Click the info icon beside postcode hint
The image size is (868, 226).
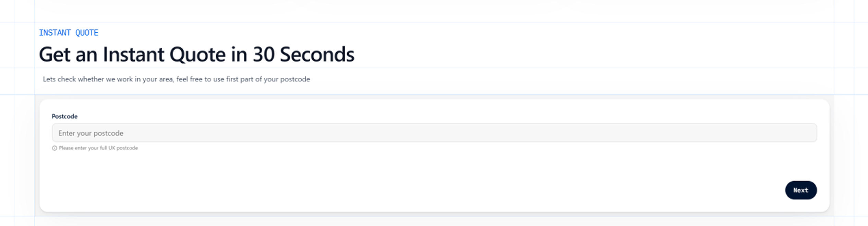tap(55, 148)
